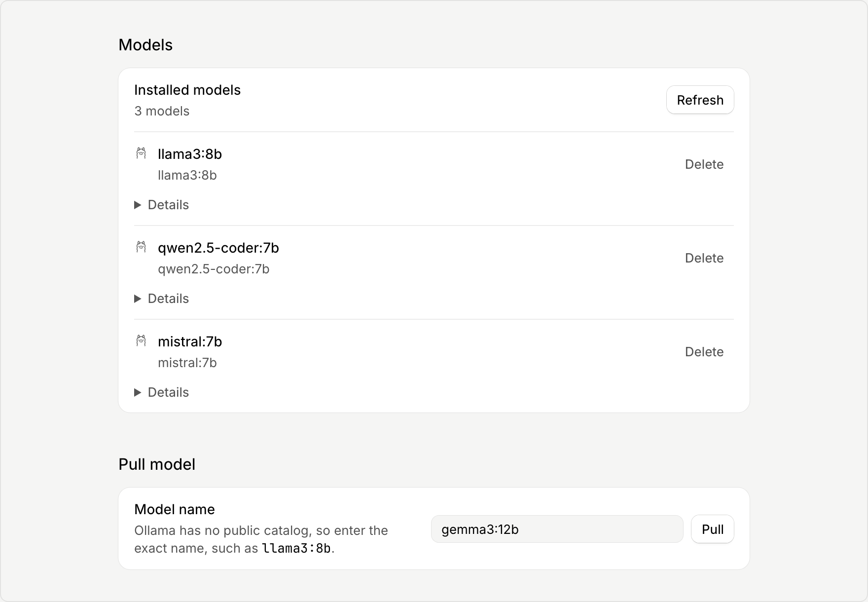This screenshot has height=602, width=868.
Task: Delete the llama3:8b model
Action: pyautogui.click(x=704, y=164)
